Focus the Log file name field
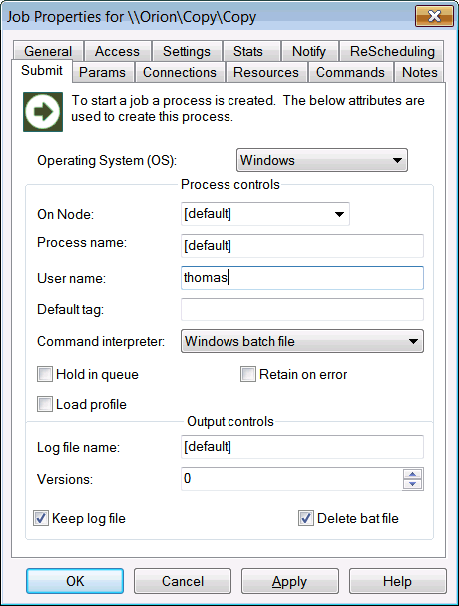 [302, 447]
